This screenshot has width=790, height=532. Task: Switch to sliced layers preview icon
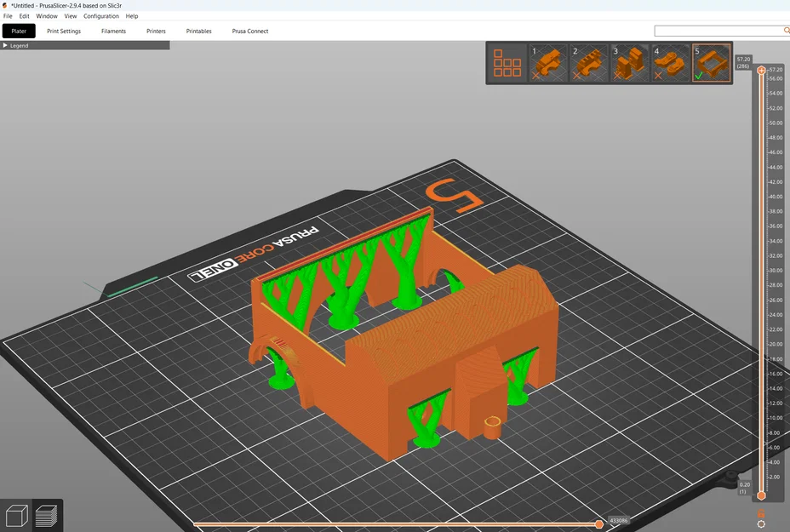47,515
